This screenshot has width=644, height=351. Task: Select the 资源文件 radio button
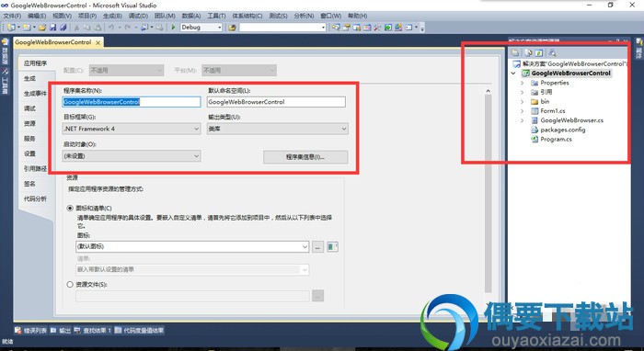click(70, 284)
